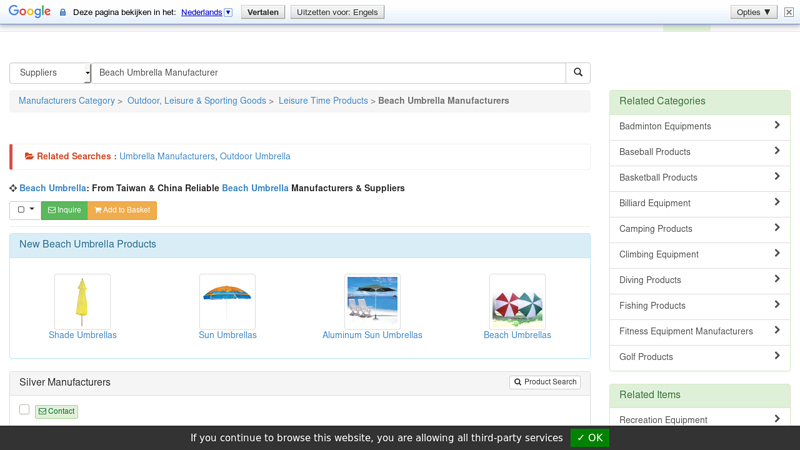800x450 pixels.
Task: Focus the Beach Umbrella Manufacturer search field
Action: [x=329, y=73]
